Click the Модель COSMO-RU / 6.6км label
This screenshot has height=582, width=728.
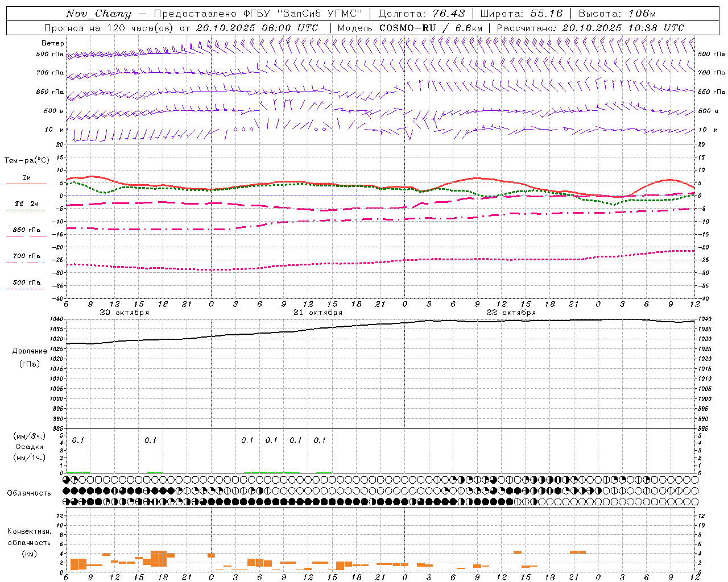coord(410,28)
